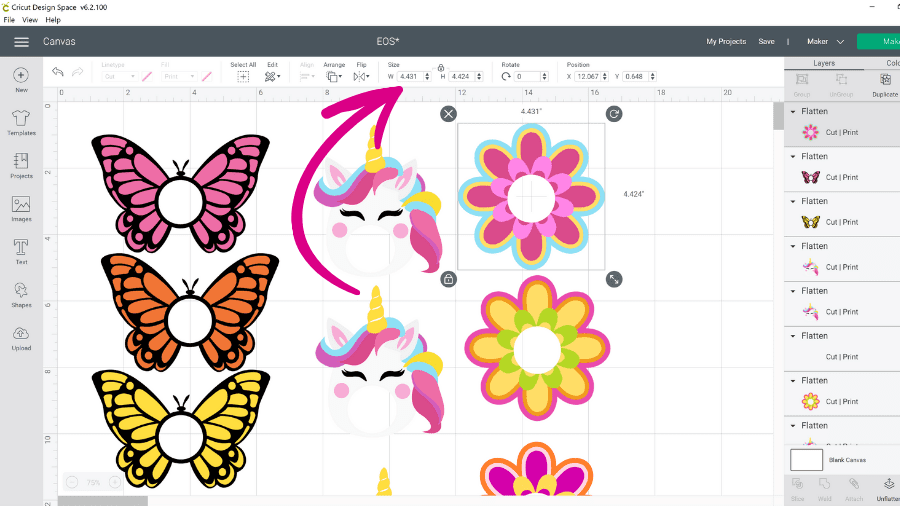Select the yellow butterfly Cut | Print layer
The height and width of the screenshot is (506, 900).
coord(842,222)
